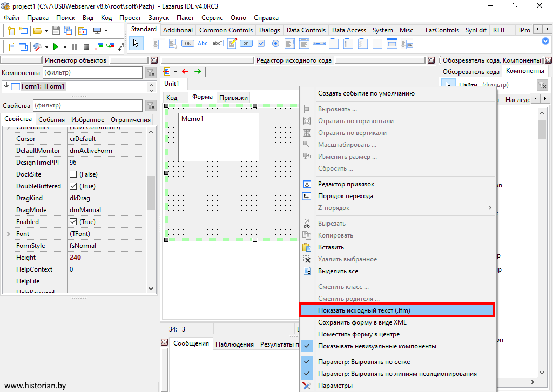This screenshot has height=392, width=553.
Task: Select the TLabel 'Abc' component icon
Action: pos(203,44)
